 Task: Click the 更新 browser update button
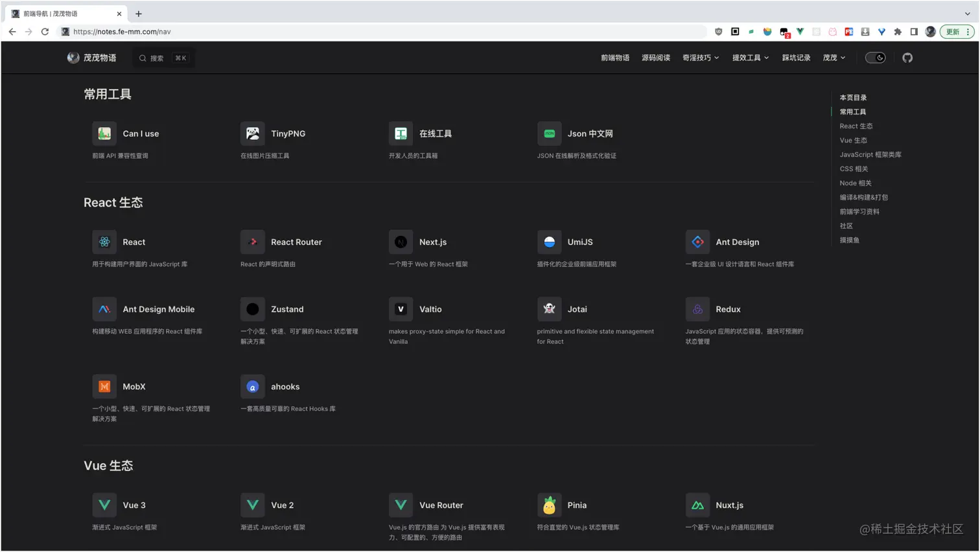coord(957,31)
